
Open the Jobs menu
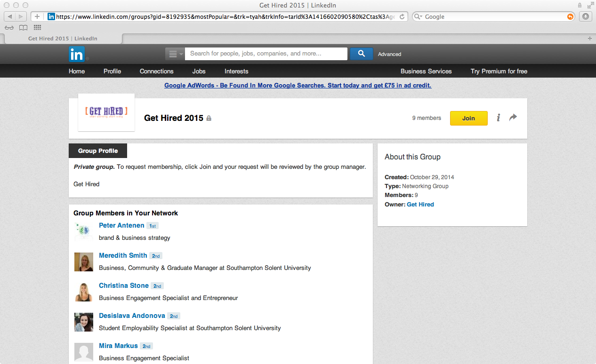(199, 71)
